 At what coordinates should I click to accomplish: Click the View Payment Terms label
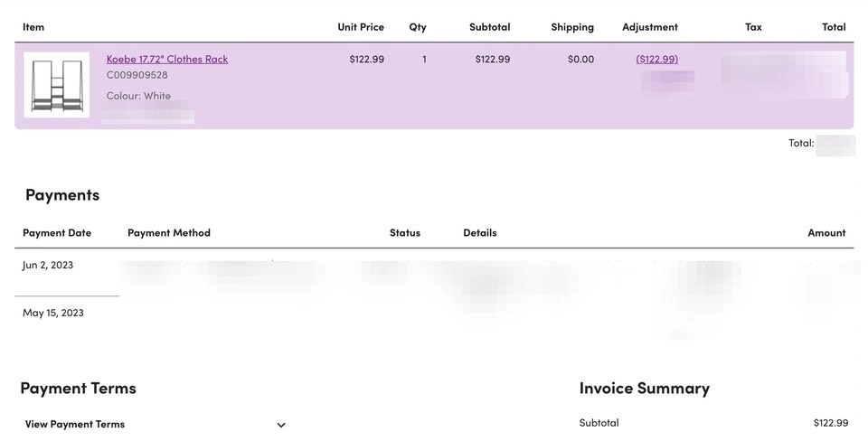(75, 425)
